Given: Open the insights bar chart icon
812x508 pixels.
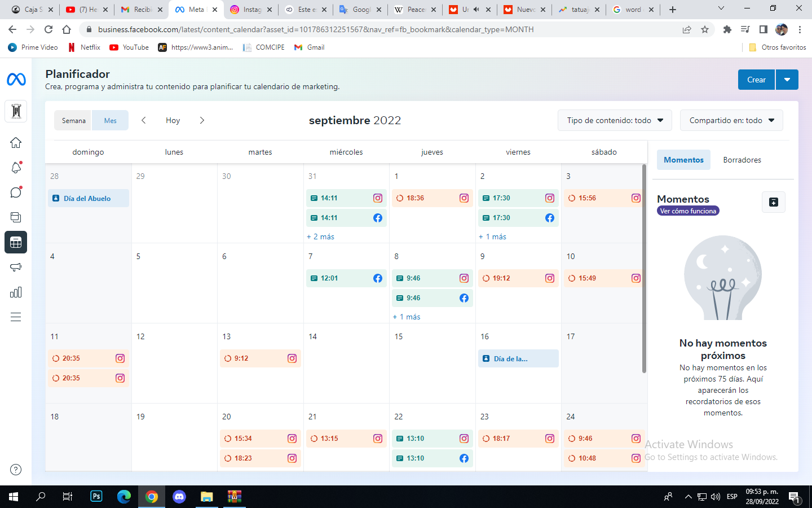Looking at the screenshot, I should click(16, 292).
